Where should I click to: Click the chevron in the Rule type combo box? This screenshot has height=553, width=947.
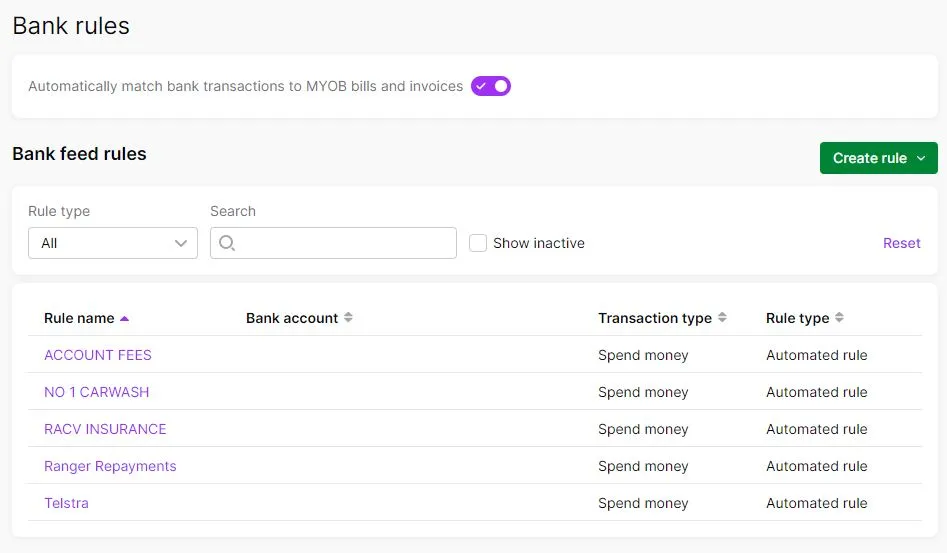coord(181,243)
